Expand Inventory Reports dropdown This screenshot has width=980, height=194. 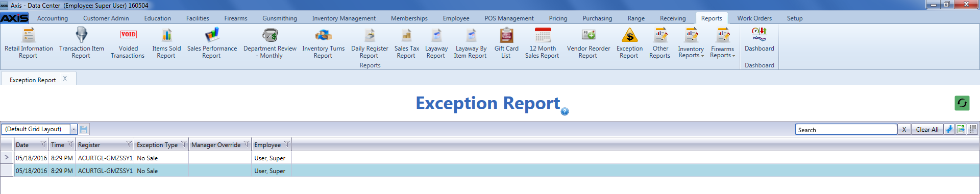pos(691,43)
